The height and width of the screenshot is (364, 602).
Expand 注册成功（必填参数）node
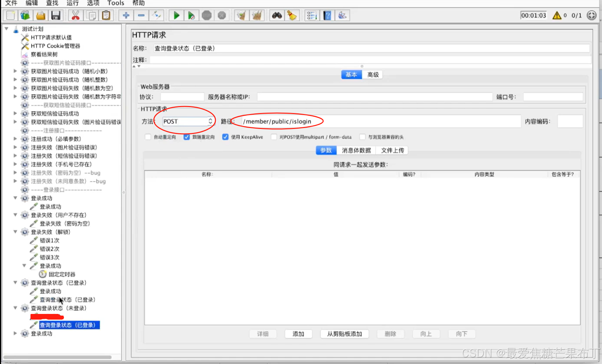pos(15,139)
